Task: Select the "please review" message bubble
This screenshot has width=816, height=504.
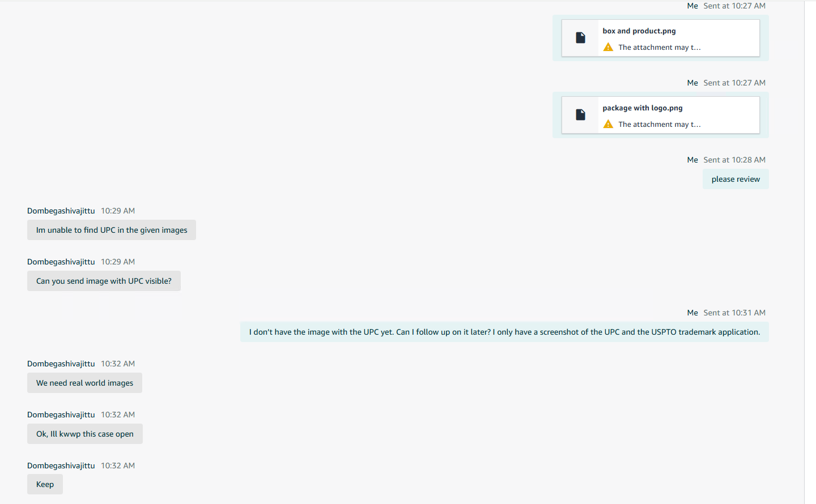Action: (x=735, y=180)
